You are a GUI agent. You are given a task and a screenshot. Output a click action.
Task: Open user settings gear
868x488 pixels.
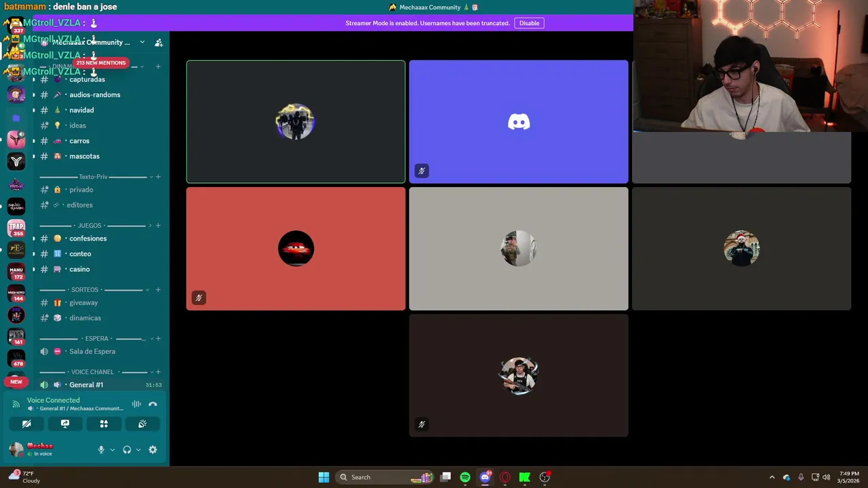153,449
